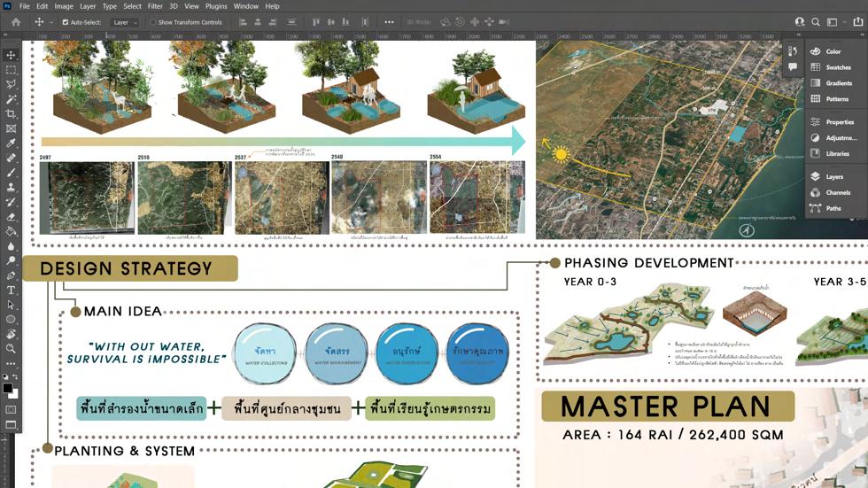Open the Window menu
This screenshot has width=868, height=488.
246,6
